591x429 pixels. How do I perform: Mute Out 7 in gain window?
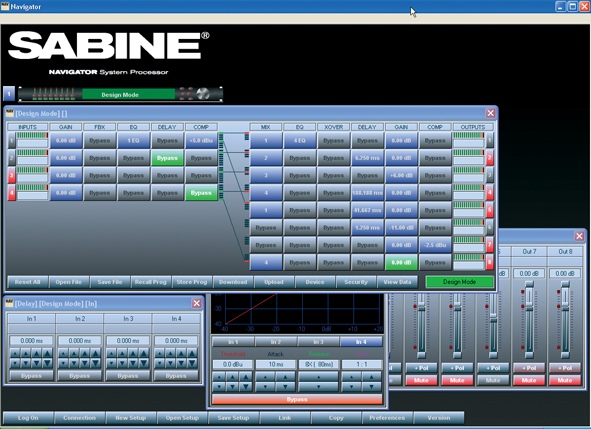pos(529,380)
